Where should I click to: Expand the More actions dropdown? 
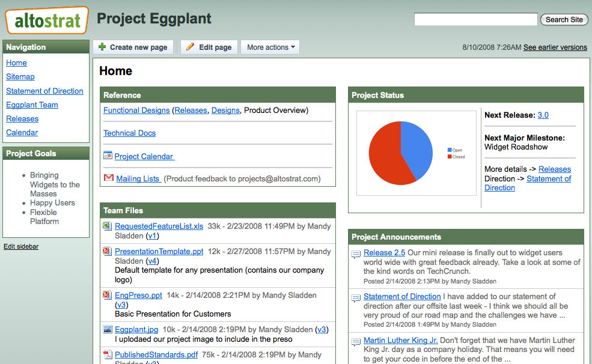[270, 47]
